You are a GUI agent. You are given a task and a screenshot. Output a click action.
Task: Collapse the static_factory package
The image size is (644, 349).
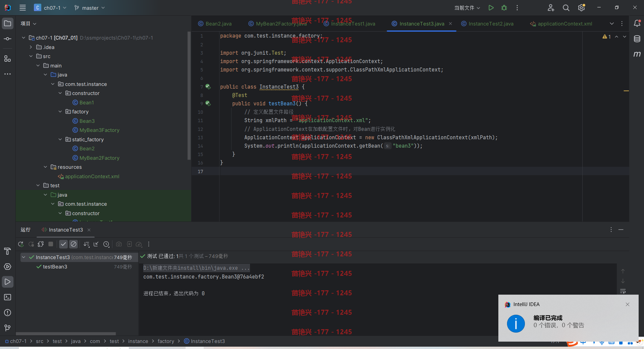(x=60, y=139)
